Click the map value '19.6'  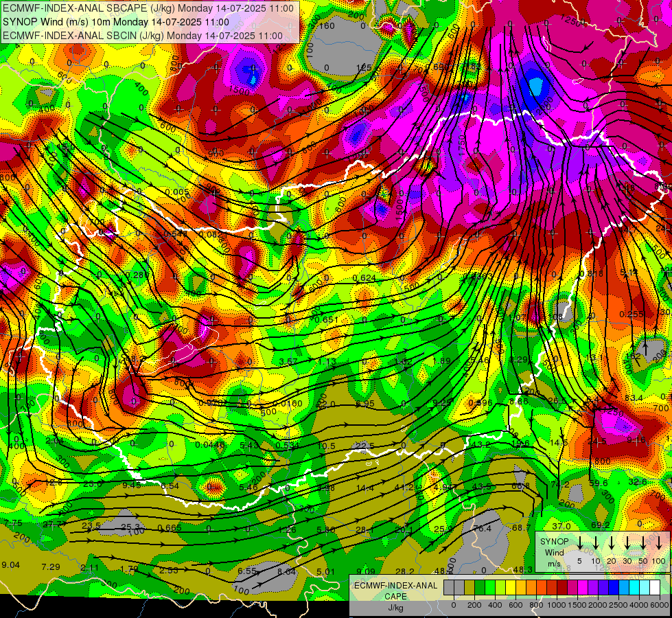coord(521,444)
